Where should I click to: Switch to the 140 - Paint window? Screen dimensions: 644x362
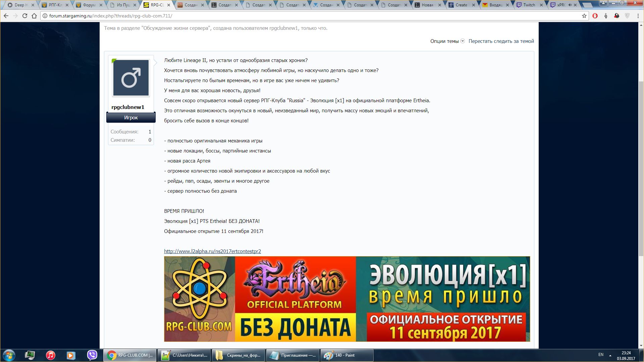tap(347, 355)
